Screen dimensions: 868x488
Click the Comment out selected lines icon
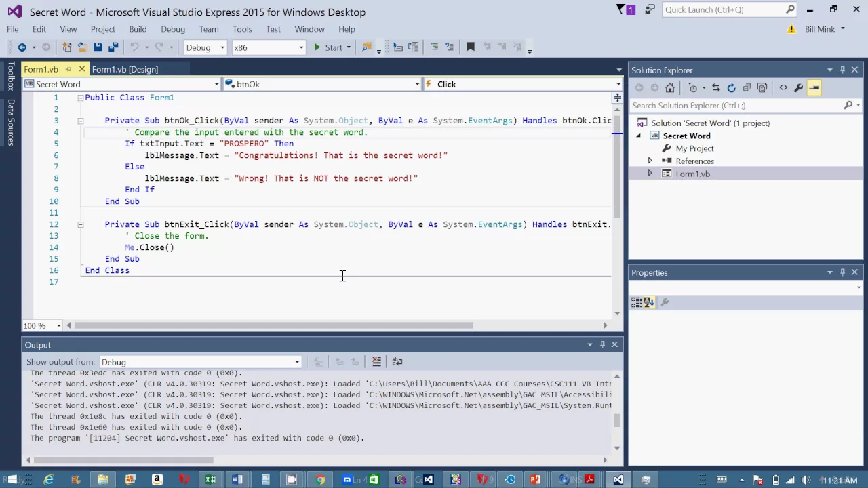pos(434,47)
